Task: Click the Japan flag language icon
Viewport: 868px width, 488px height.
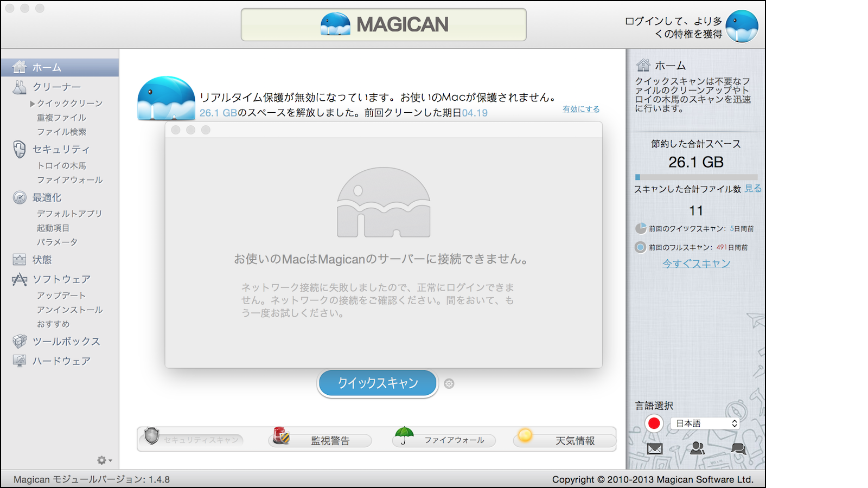Action: [654, 423]
